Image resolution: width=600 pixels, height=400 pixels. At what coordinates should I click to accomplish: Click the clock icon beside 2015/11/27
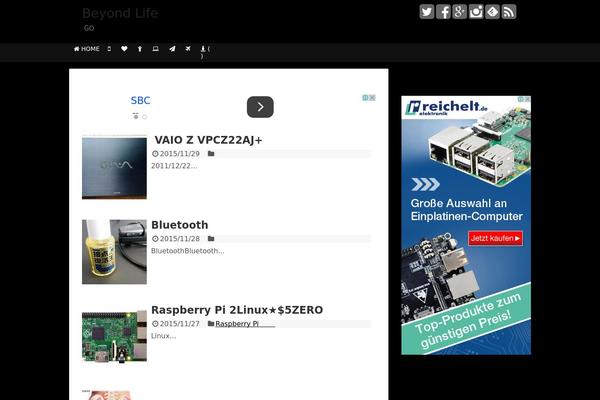tap(155, 323)
